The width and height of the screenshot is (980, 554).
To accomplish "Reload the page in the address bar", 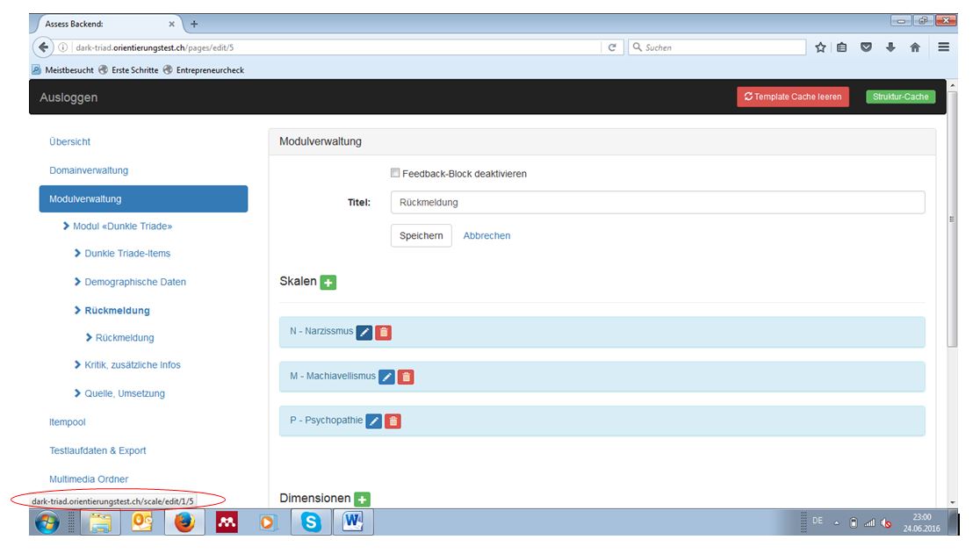I will click(612, 47).
